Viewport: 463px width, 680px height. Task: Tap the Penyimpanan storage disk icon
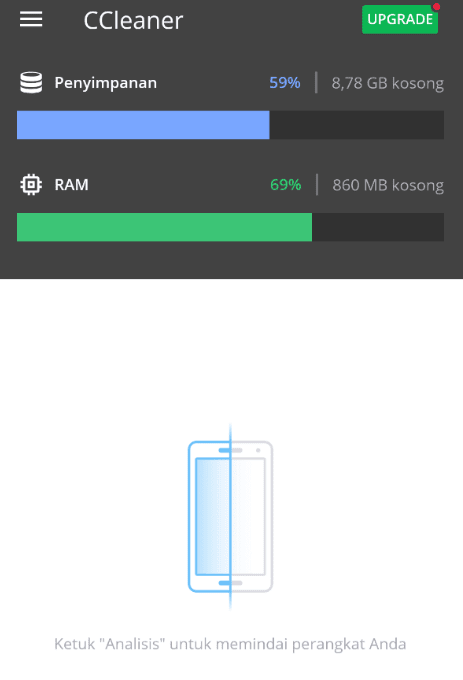[31, 82]
